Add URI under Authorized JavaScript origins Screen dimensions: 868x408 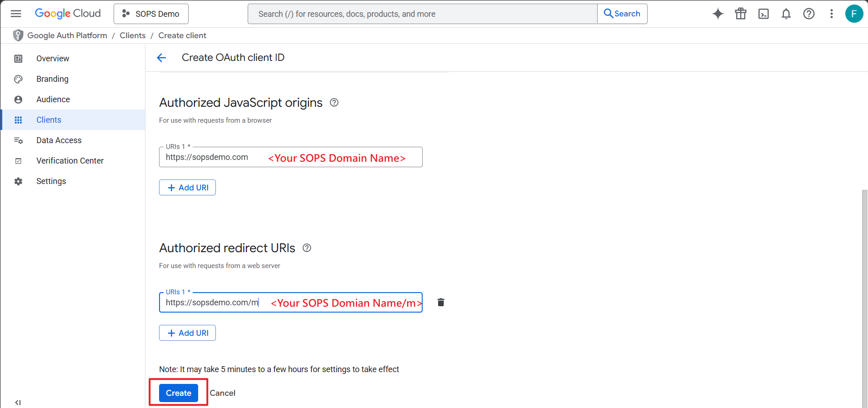click(187, 188)
